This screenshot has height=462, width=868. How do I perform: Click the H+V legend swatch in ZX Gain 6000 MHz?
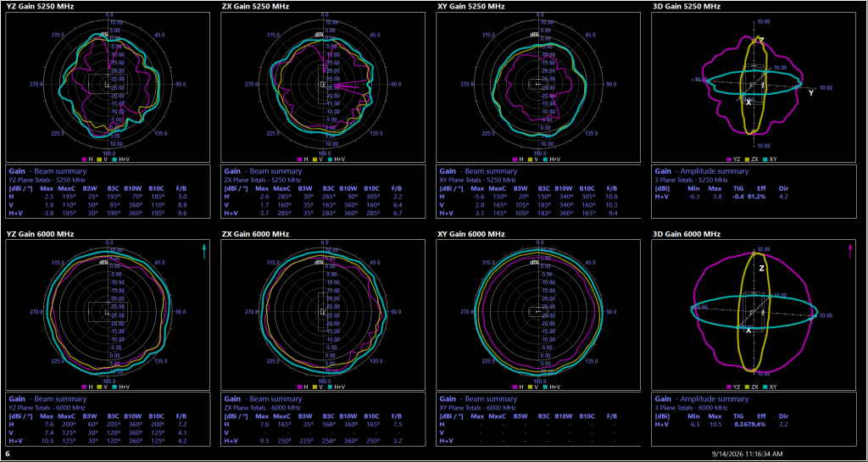tap(331, 387)
